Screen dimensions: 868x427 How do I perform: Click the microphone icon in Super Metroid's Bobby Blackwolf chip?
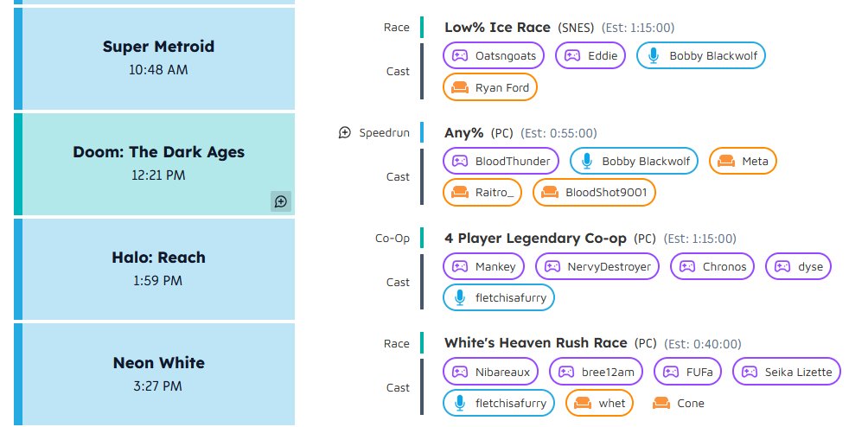[x=654, y=56]
